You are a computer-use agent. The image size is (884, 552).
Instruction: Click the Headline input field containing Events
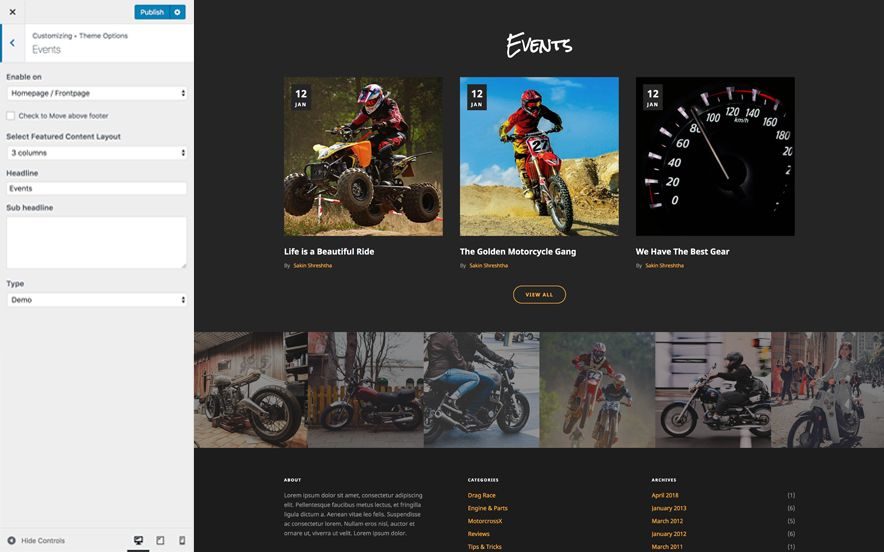[97, 188]
